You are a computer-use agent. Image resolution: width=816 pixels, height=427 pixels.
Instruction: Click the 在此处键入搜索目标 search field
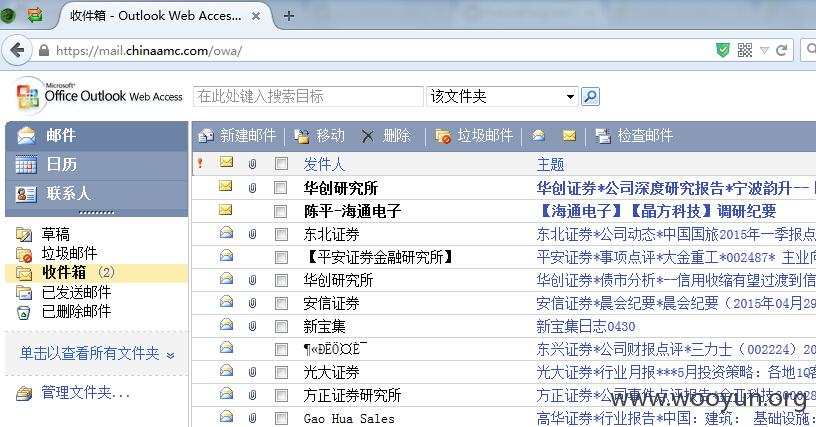(x=308, y=96)
